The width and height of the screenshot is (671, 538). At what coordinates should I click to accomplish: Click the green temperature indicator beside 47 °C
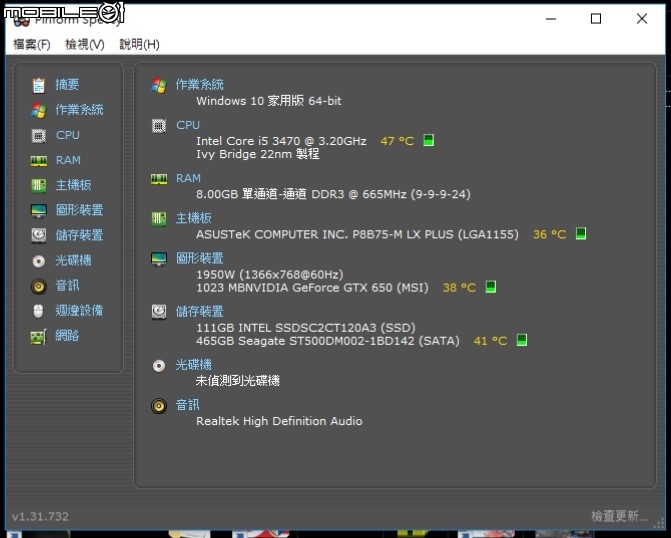click(428, 140)
